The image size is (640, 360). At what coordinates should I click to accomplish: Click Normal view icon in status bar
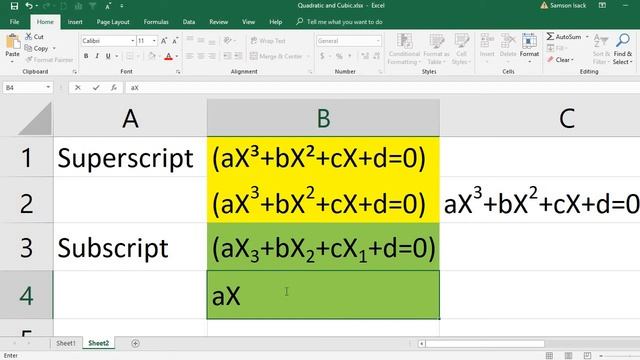549,356
